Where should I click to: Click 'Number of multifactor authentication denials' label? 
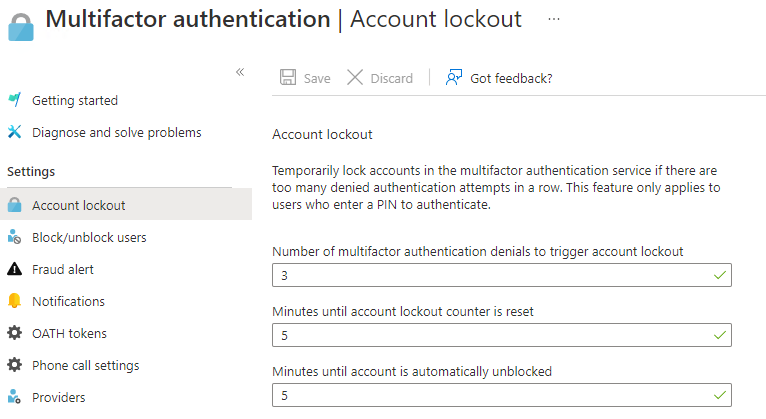478,251
